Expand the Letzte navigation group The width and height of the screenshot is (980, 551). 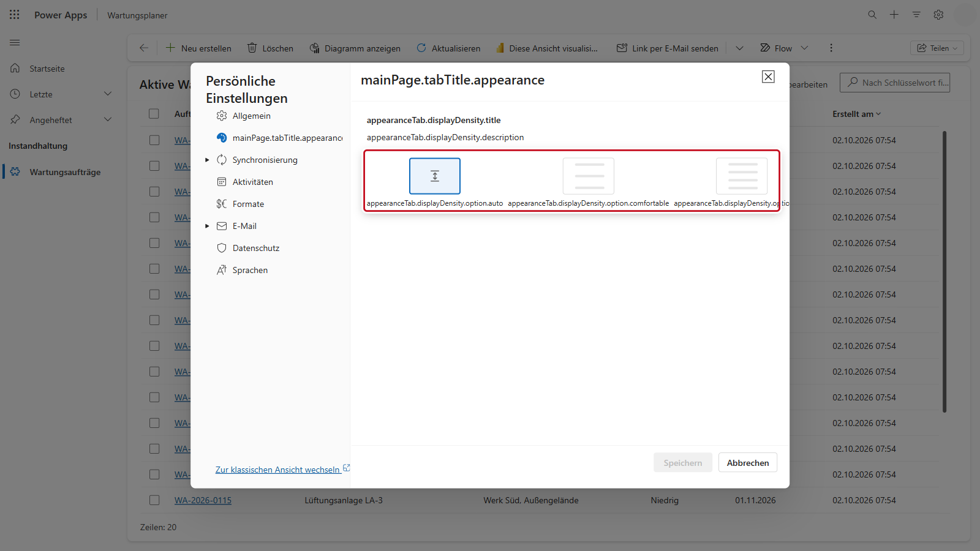[x=108, y=94]
